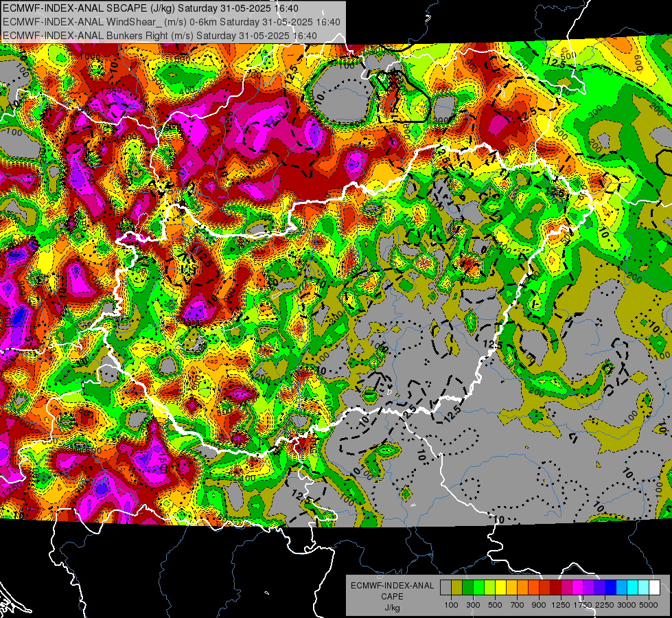Click the WindShear 0-6km title line
This screenshot has width=672, height=618.
click(172, 22)
